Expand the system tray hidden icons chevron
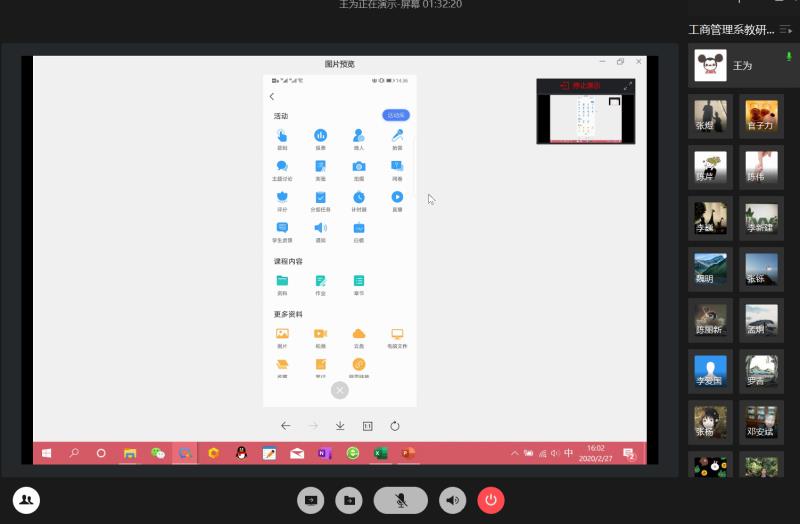Viewport: 800px width, 524px height. [515, 453]
